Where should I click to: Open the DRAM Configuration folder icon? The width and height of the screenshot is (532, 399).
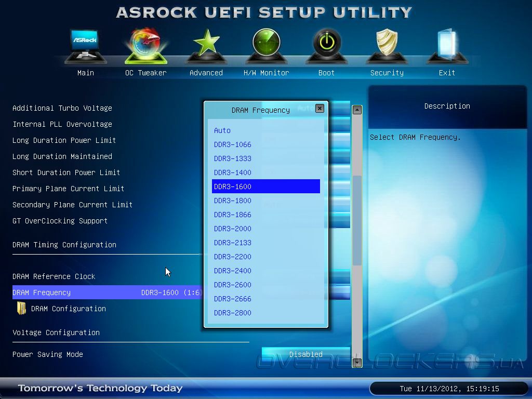[22, 309]
